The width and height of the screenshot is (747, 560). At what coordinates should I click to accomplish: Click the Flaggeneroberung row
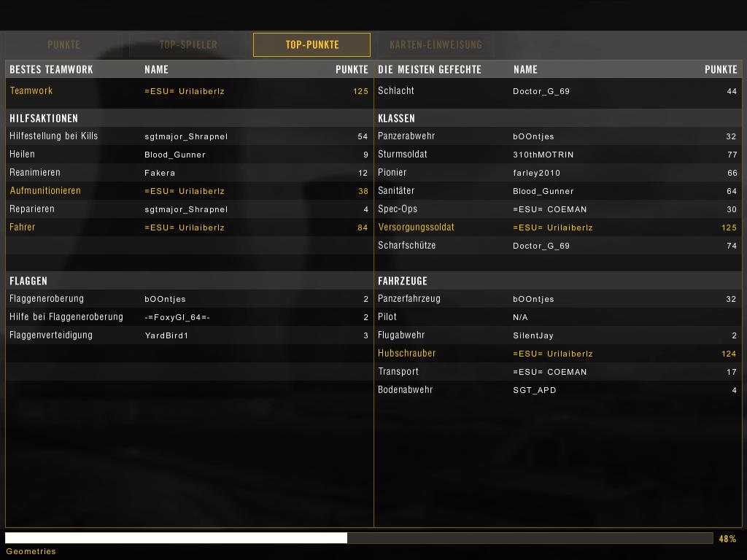(x=188, y=299)
